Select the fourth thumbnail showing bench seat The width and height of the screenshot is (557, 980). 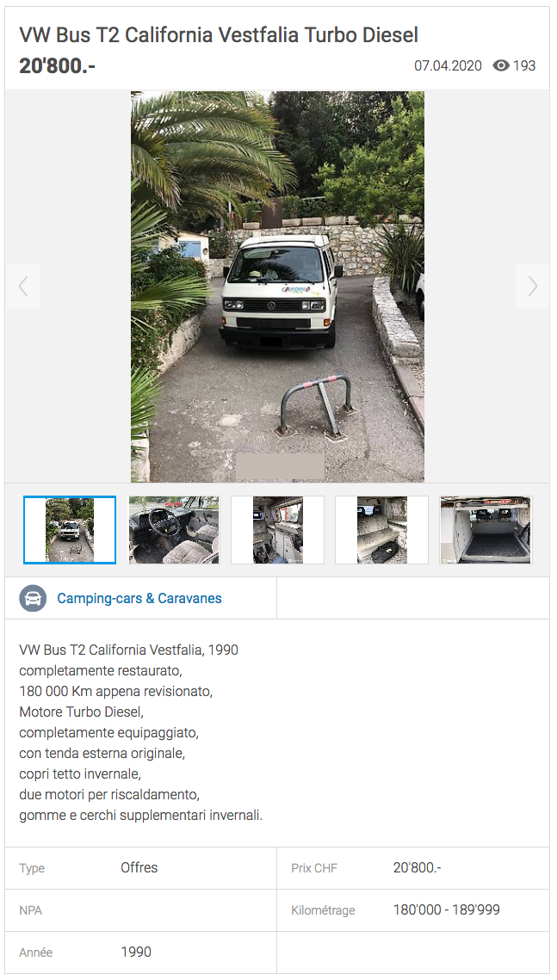pos(382,530)
